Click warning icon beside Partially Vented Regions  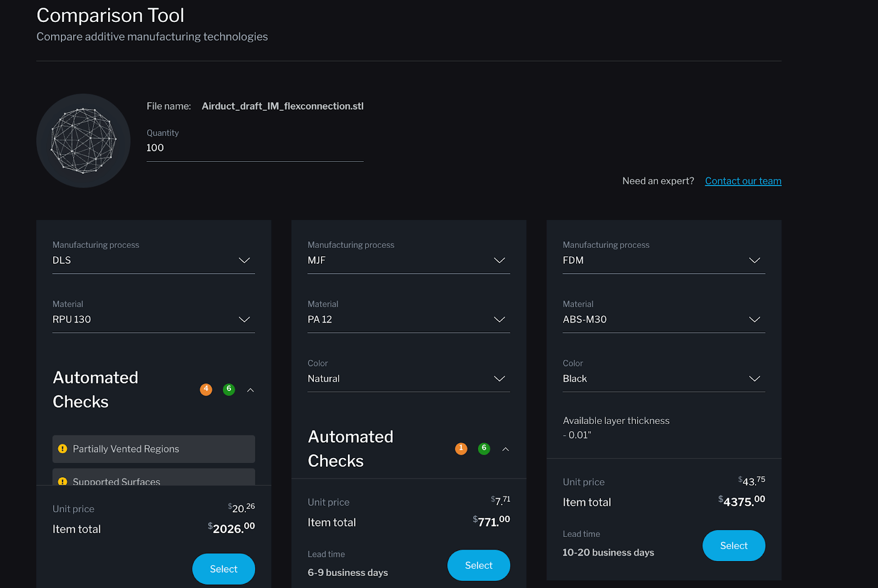click(63, 449)
